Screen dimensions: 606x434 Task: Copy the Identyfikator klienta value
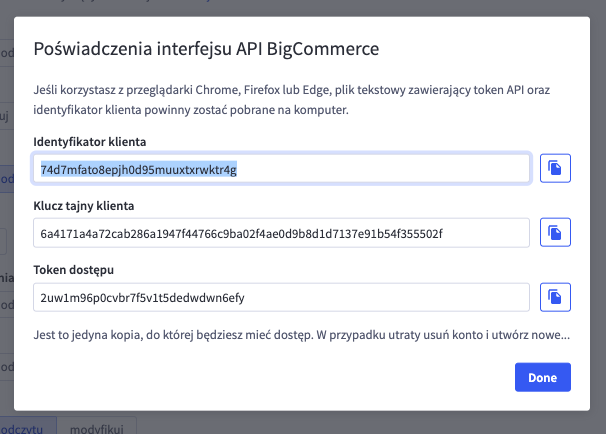pos(555,169)
